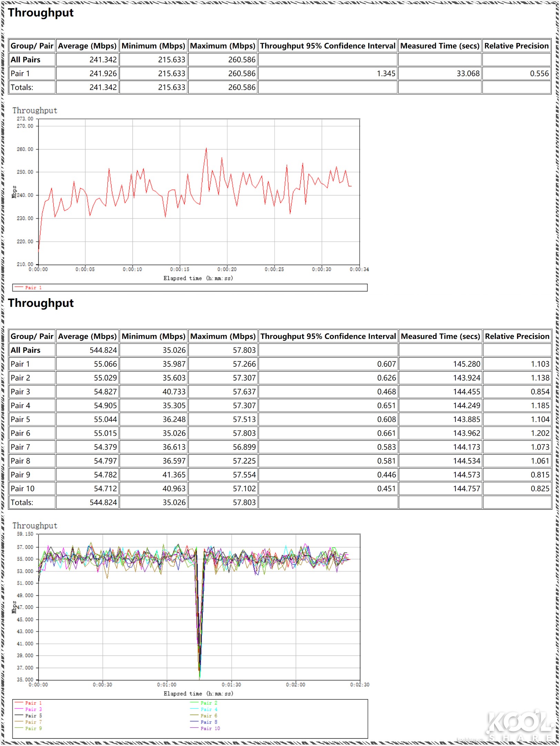
Task: Select the 273.00 Mbps axis label
Action: coord(25,119)
